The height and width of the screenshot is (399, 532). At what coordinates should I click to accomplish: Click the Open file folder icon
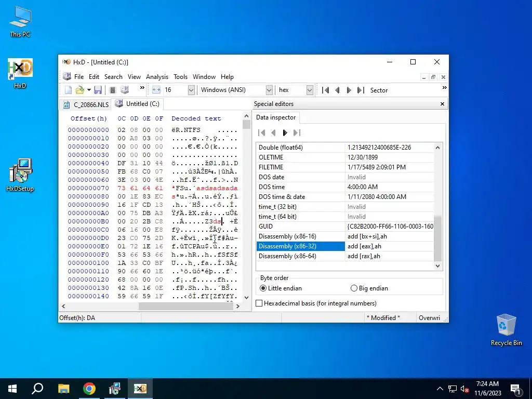79,90
